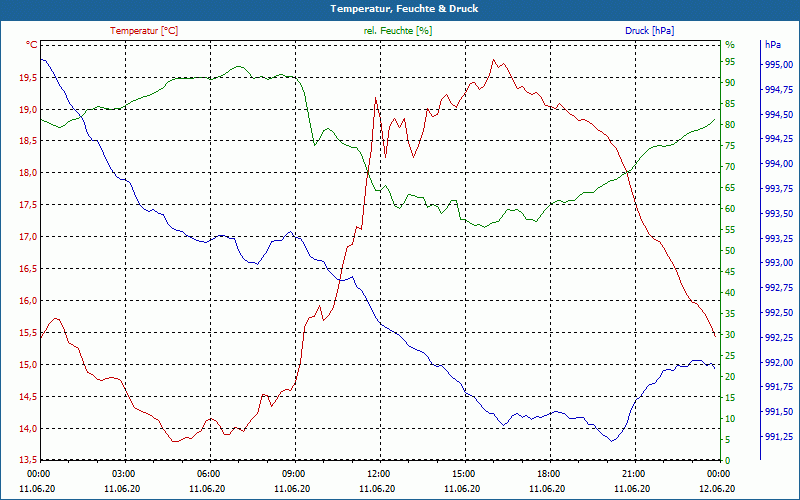The image size is (800, 500).
Task: Click the '991,50' pressure tick label
Action: tap(779, 412)
